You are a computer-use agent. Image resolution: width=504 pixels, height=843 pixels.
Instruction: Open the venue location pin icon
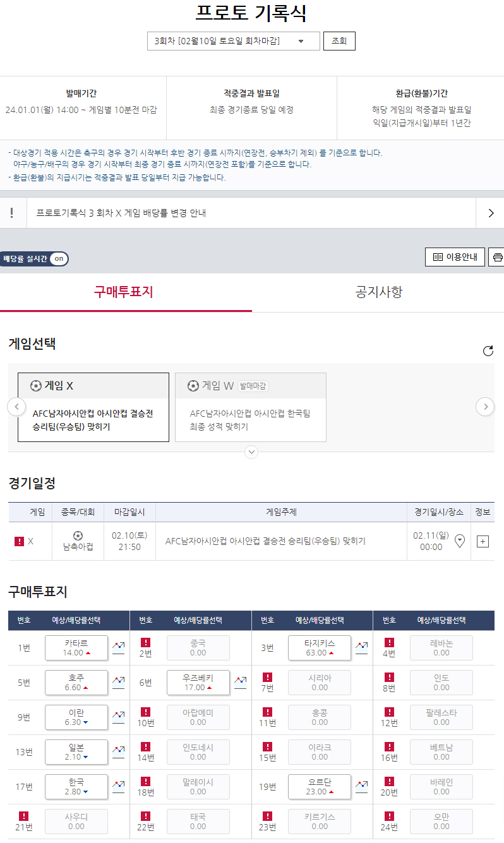pos(460,541)
